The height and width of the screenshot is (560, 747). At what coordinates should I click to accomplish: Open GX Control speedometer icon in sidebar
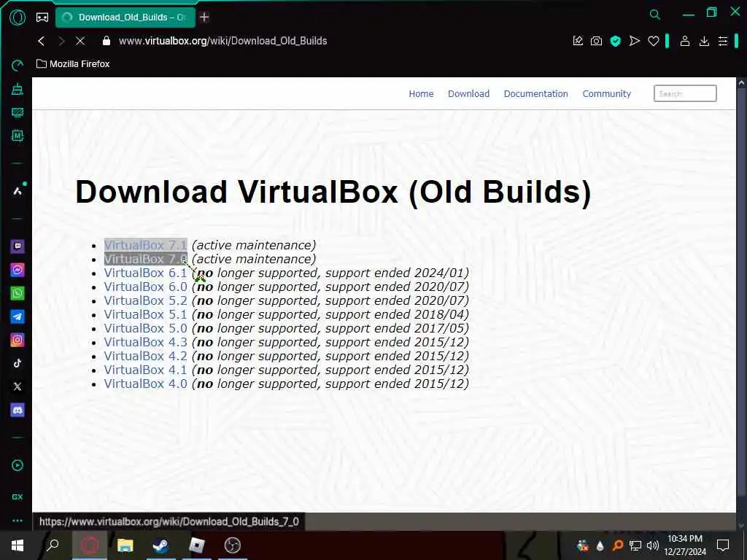pyautogui.click(x=18, y=65)
